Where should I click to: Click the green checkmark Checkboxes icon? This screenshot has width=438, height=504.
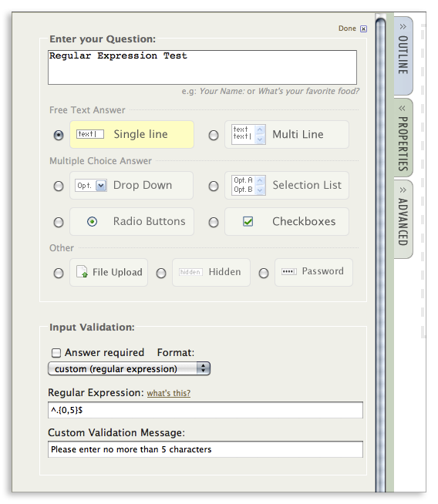[248, 221]
